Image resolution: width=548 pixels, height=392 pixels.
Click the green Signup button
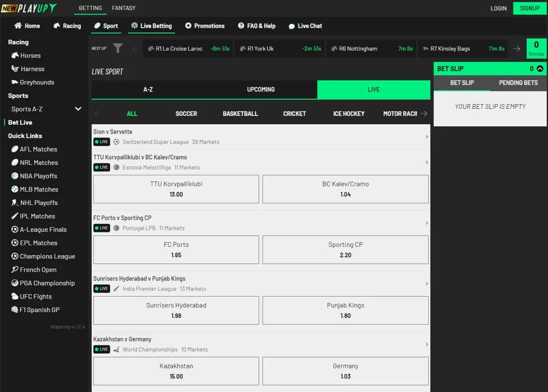tap(530, 8)
